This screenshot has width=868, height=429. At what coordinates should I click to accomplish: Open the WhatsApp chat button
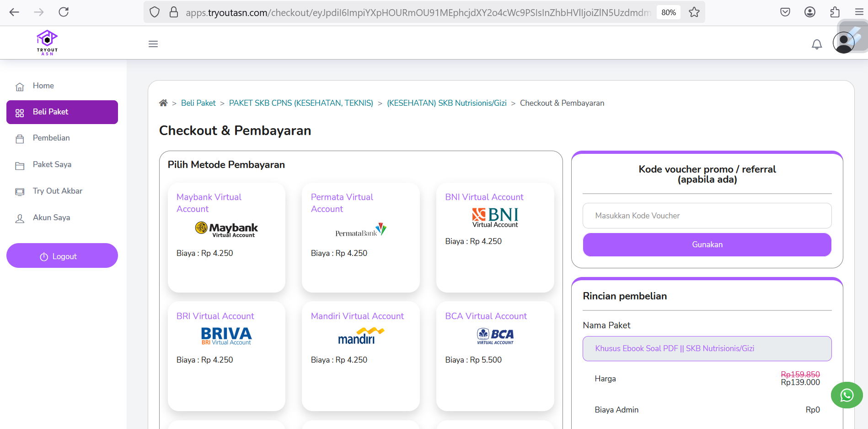(x=847, y=395)
